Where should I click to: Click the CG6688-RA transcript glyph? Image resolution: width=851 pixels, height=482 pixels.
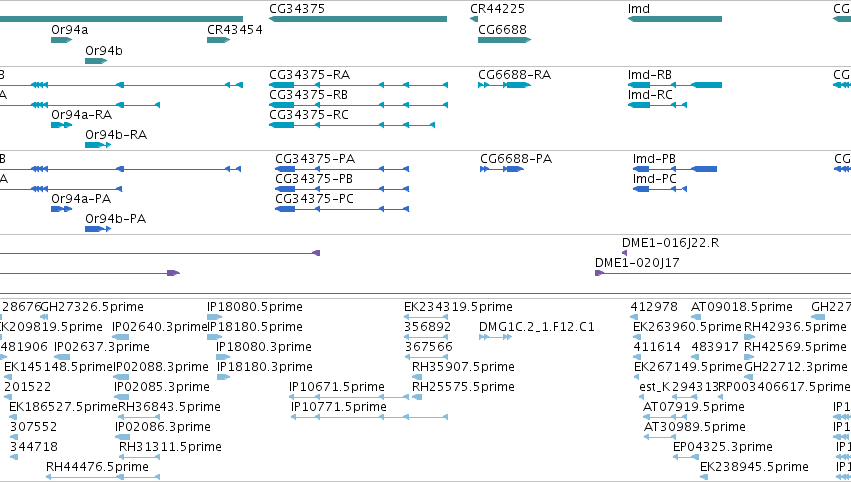[505, 85]
